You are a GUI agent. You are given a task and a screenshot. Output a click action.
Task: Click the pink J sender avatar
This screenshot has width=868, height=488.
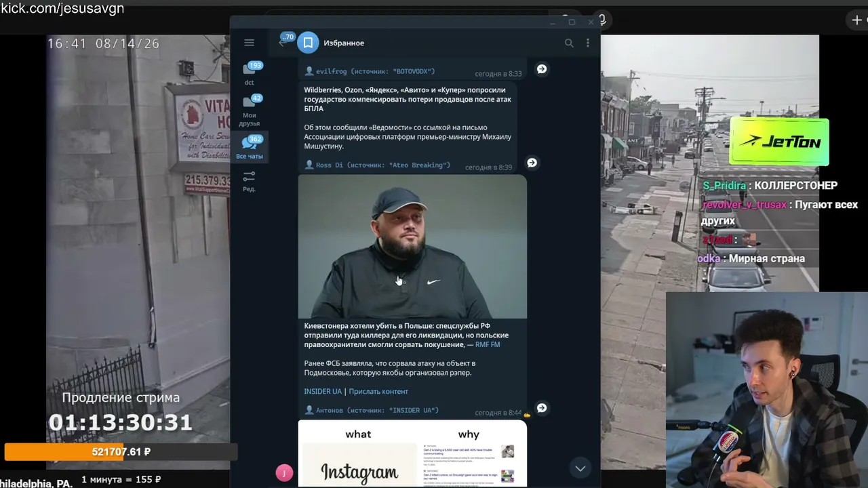point(284,473)
